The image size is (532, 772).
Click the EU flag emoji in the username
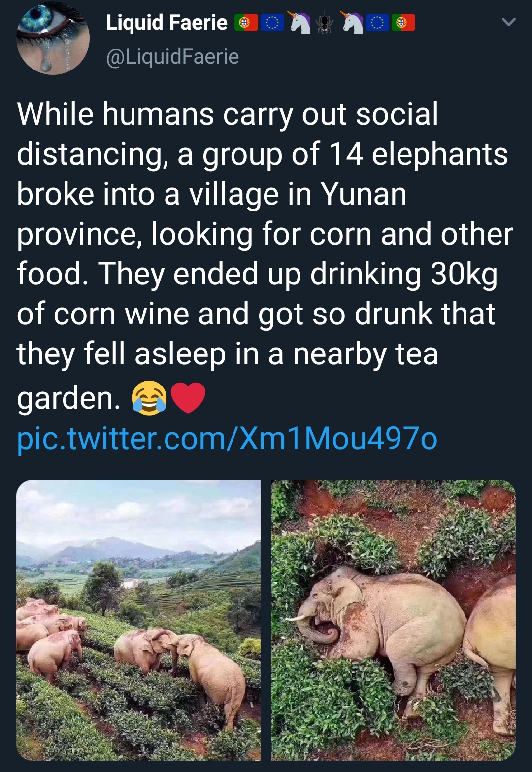click(272, 22)
